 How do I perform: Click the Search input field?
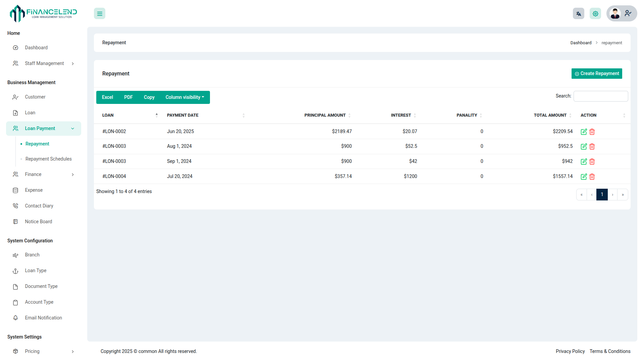600,96
